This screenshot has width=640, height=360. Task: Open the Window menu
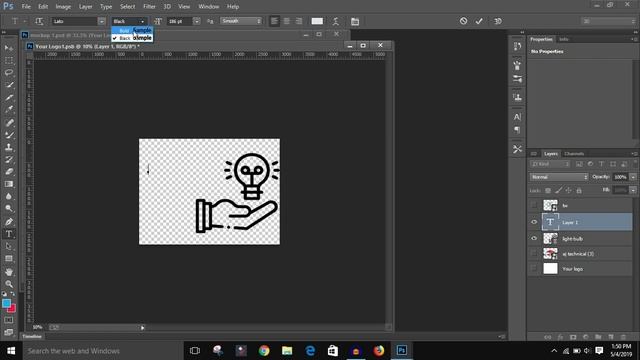click(209, 7)
